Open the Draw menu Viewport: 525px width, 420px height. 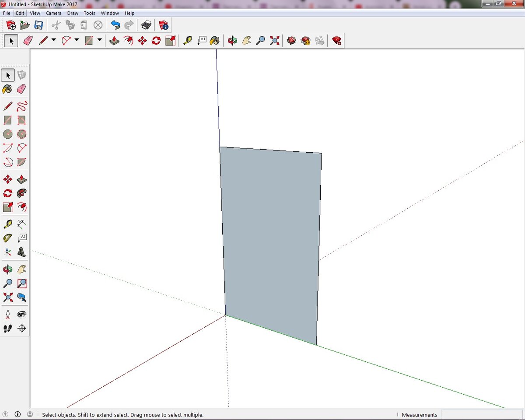[x=73, y=13]
